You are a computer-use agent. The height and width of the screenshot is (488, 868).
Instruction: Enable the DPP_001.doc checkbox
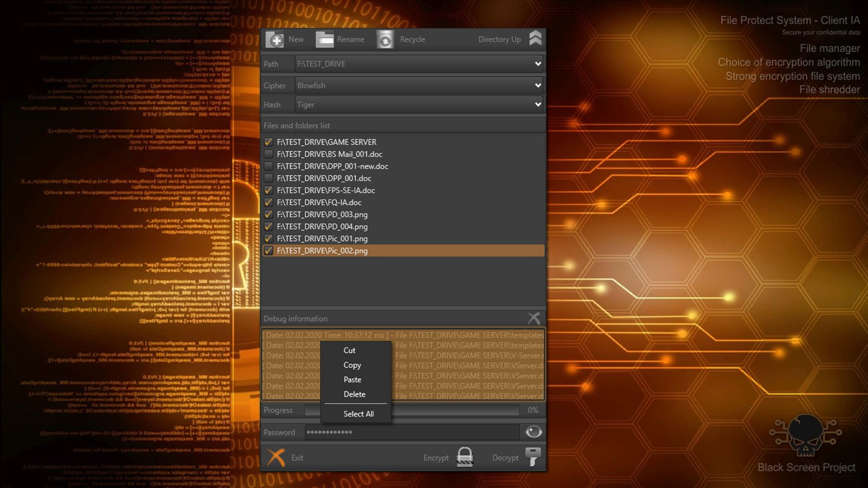267,178
